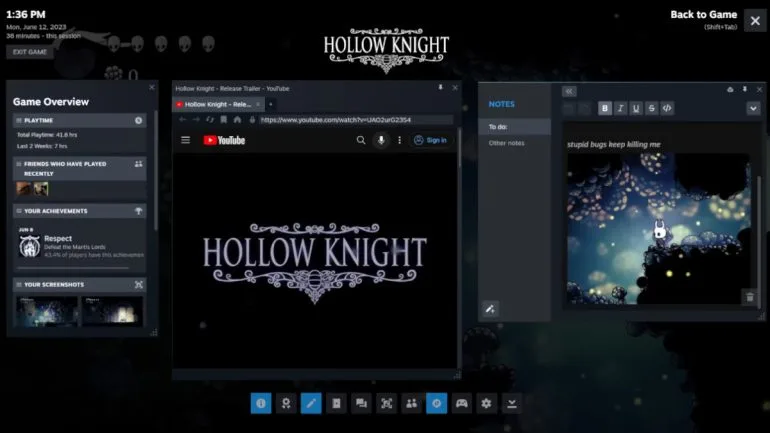Click the cloud sync icon in Notes window

coord(730,89)
